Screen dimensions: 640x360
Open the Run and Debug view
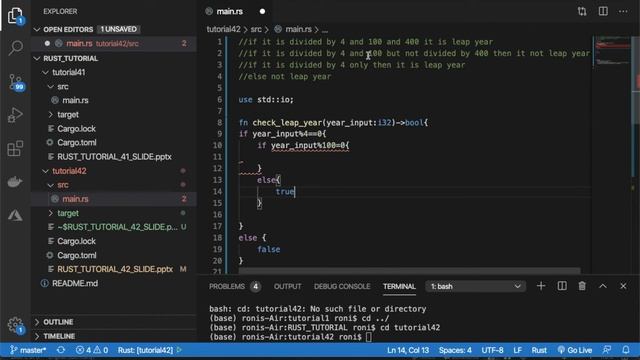pos(16,115)
